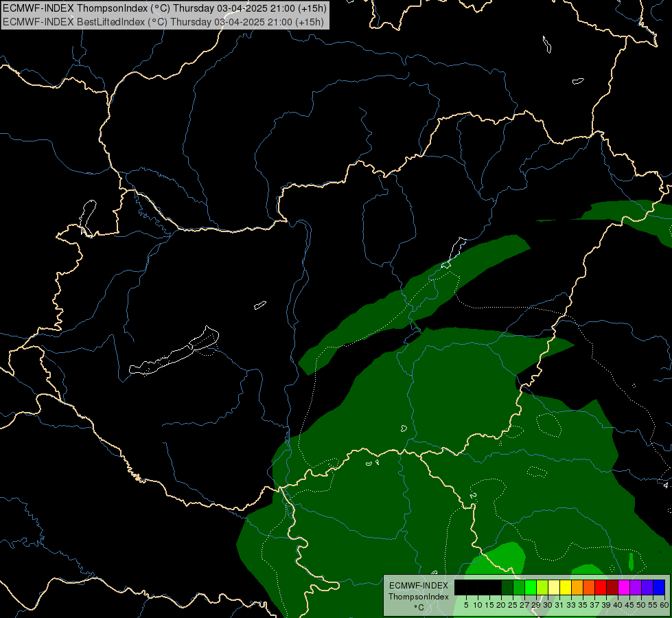Click legend tick value 27

point(524,605)
